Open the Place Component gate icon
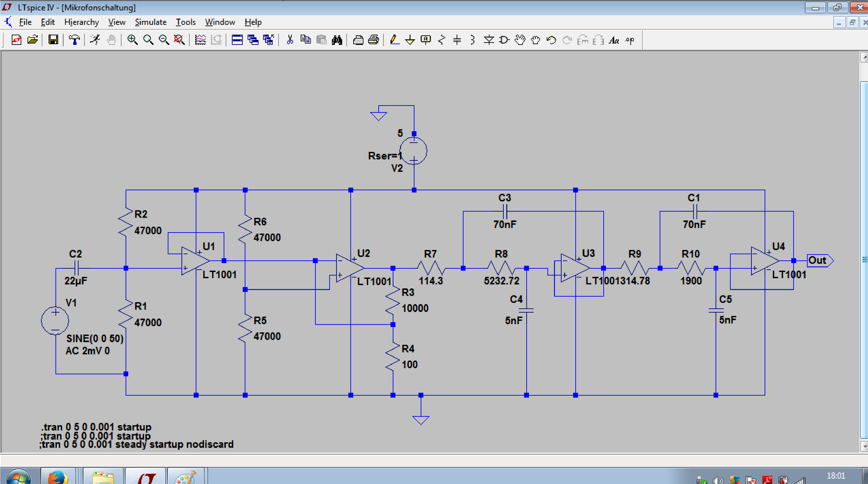The height and width of the screenshot is (484, 868). pyautogui.click(x=504, y=40)
